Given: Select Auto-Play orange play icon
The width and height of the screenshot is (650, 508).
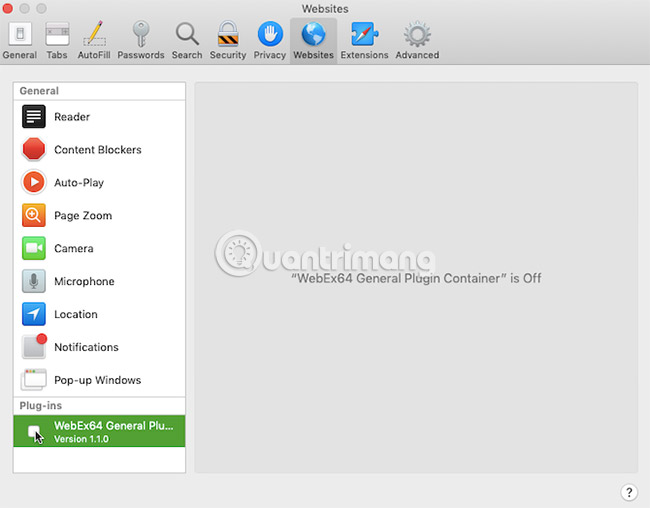Looking at the screenshot, I should pyautogui.click(x=34, y=182).
